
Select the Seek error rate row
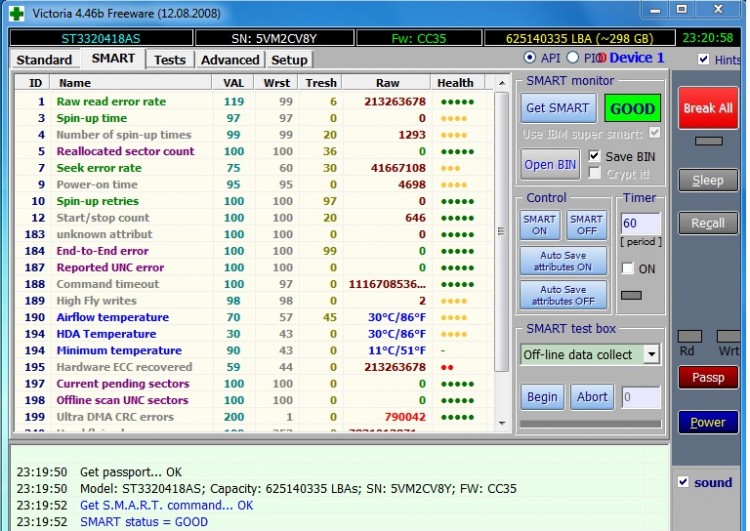[x=254, y=168]
